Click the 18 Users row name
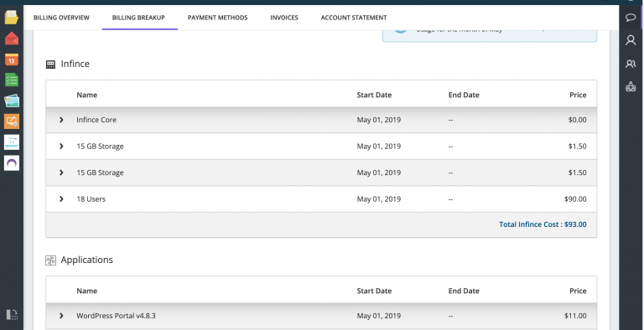 [x=91, y=199]
